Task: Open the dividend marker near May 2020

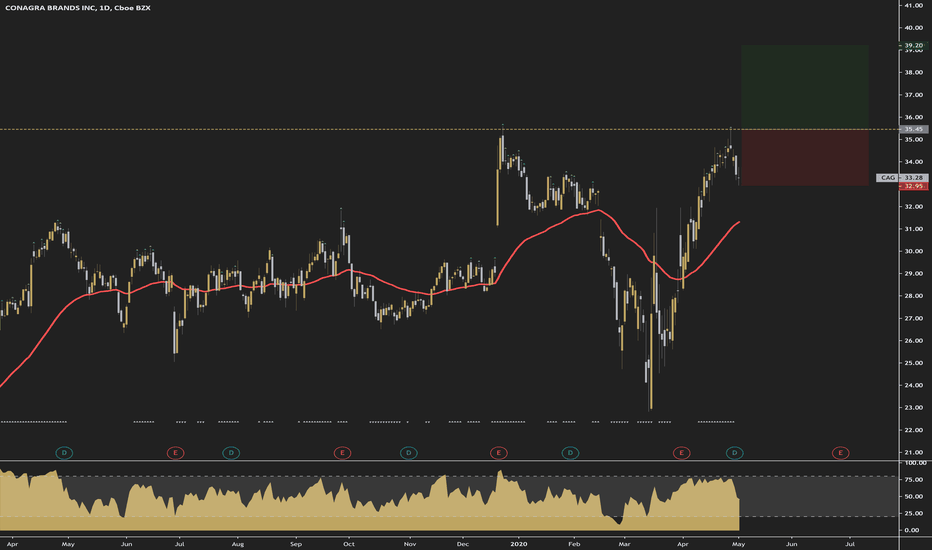Action: pyautogui.click(x=735, y=453)
